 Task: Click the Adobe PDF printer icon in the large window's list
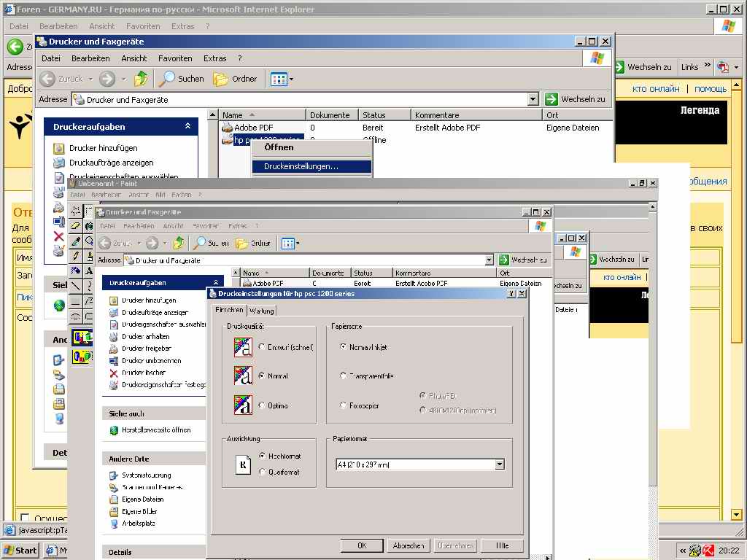click(227, 128)
